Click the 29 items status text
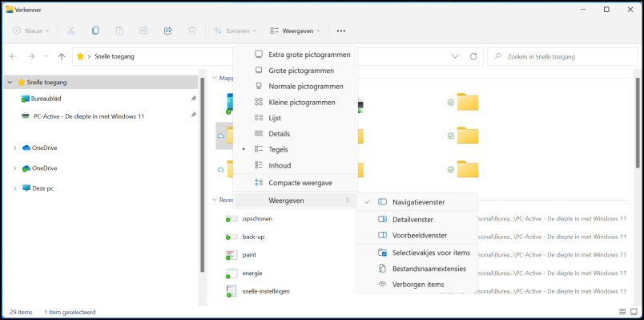Image resolution: width=644 pixels, height=320 pixels. [x=21, y=313]
